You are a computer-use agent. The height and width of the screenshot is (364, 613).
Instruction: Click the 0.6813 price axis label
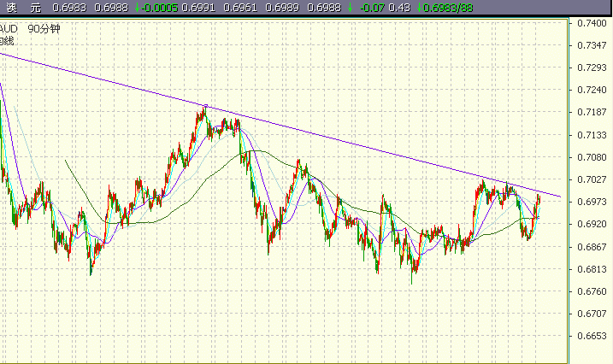(592, 268)
